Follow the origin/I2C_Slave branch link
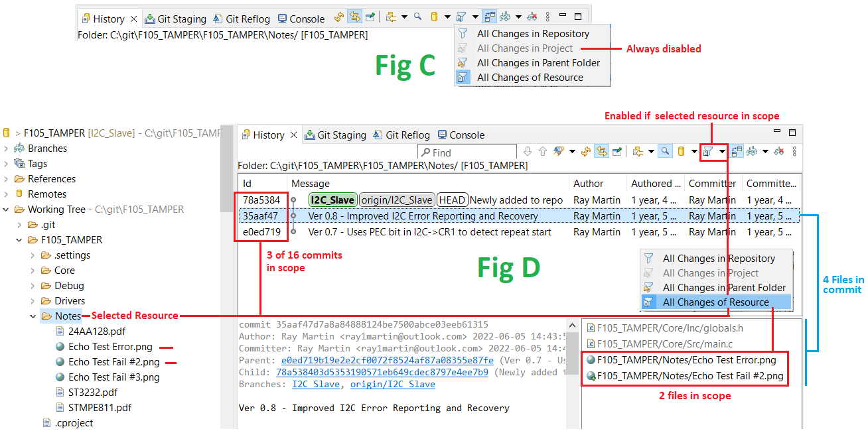 pos(393,384)
